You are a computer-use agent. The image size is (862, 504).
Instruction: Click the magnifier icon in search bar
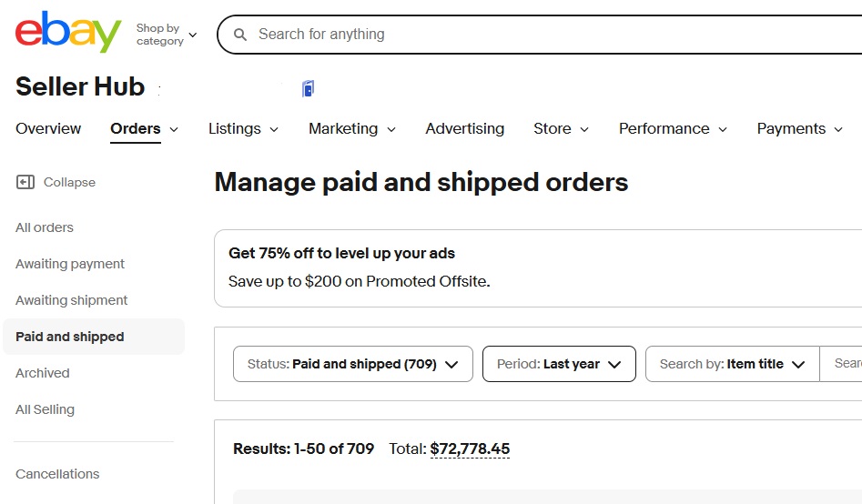tap(240, 35)
